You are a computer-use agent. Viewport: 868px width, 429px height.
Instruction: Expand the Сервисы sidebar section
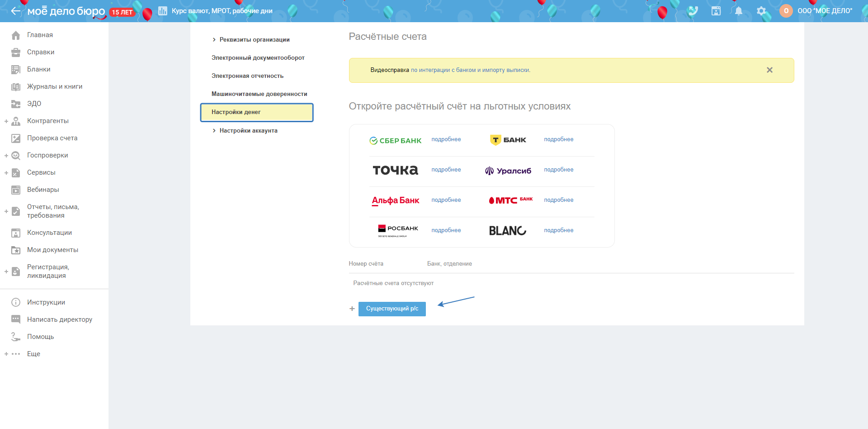[6, 173]
